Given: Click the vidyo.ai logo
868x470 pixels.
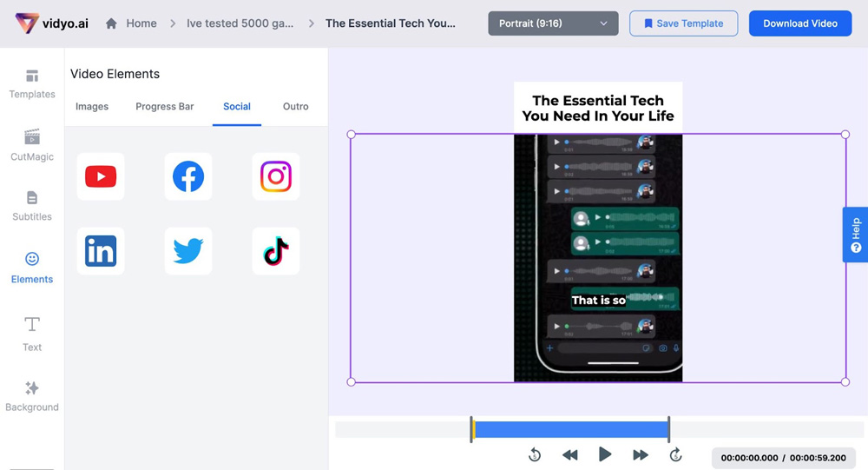Looking at the screenshot, I should 51,23.
